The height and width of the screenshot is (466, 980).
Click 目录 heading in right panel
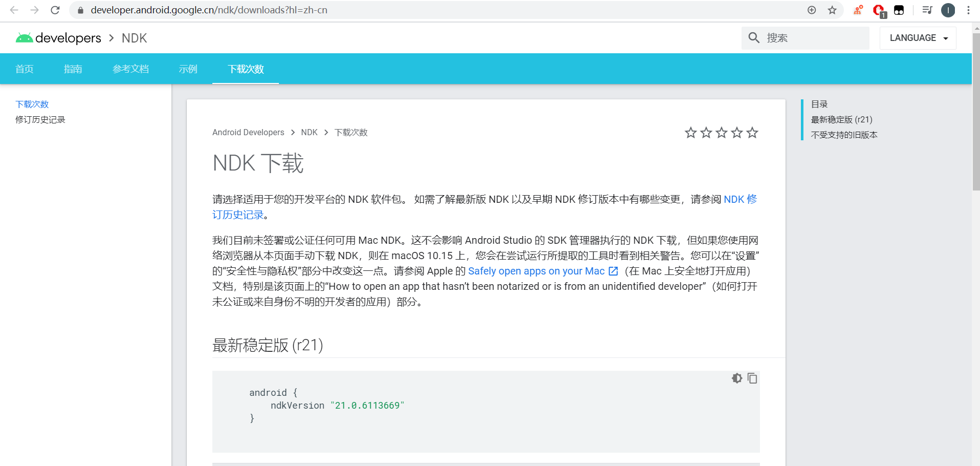tap(819, 104)
